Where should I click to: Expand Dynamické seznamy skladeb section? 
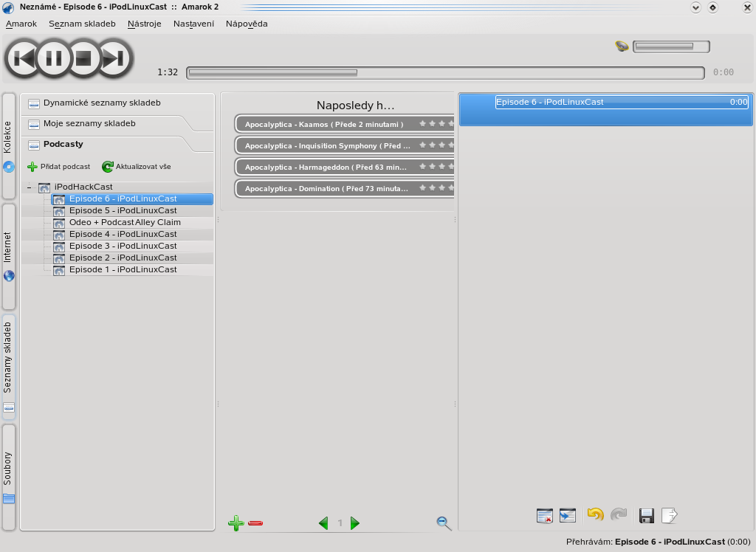click(x=102, y=103)
